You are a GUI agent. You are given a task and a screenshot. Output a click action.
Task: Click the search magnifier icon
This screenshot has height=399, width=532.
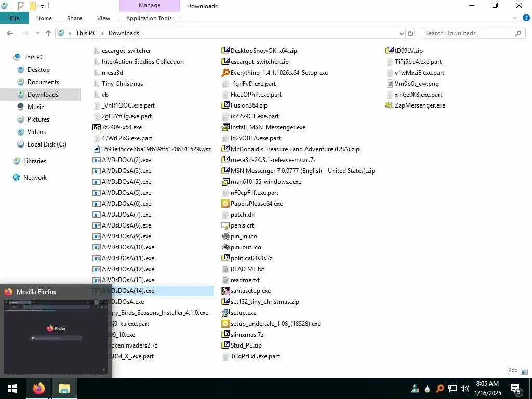point(518,33)
